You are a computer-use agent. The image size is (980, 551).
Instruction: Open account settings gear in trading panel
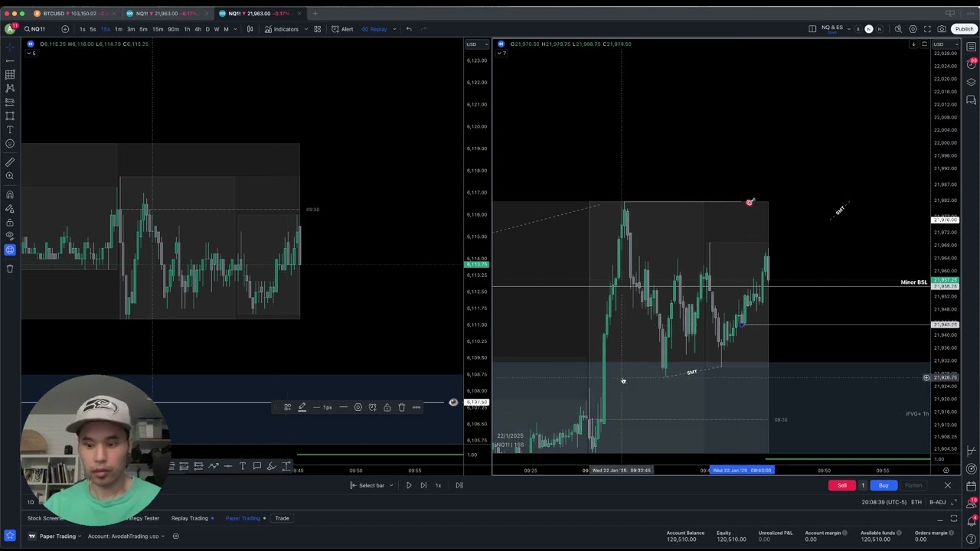(175, 536)
